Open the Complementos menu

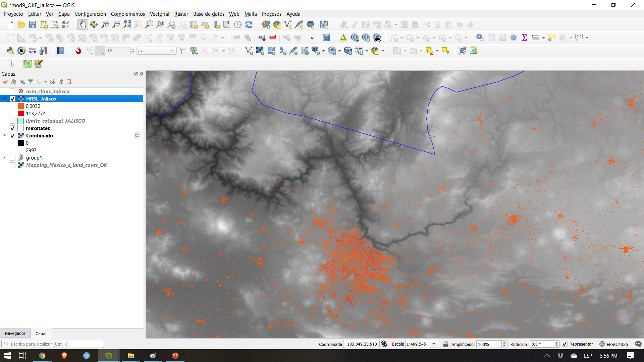click(x=128, y=14)
